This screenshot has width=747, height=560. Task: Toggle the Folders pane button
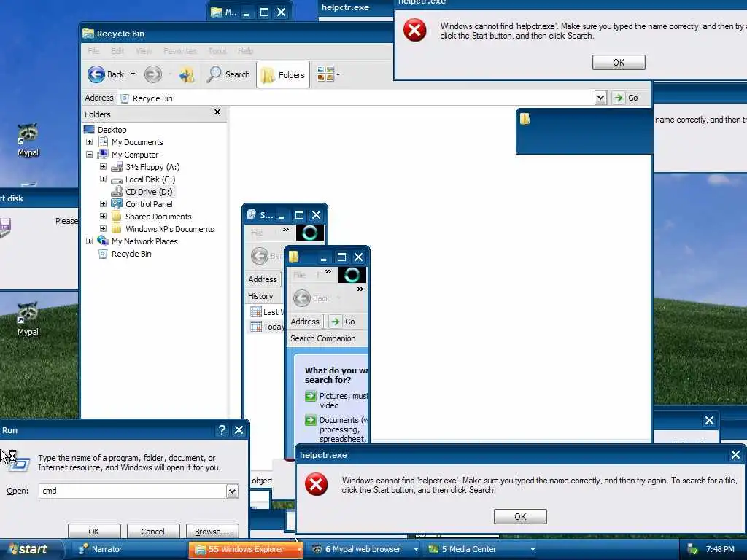click(x=283, y=75)
